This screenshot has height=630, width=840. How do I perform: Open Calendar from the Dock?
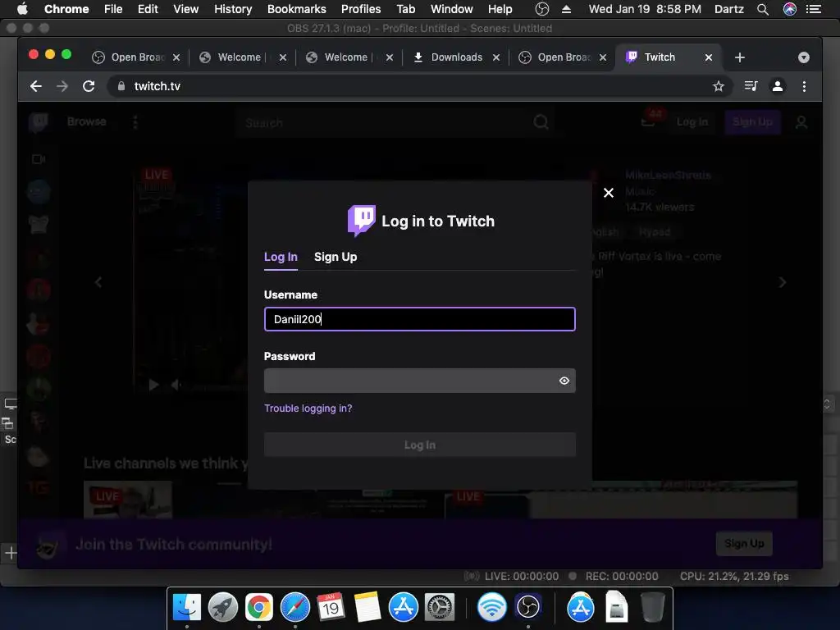331,607
